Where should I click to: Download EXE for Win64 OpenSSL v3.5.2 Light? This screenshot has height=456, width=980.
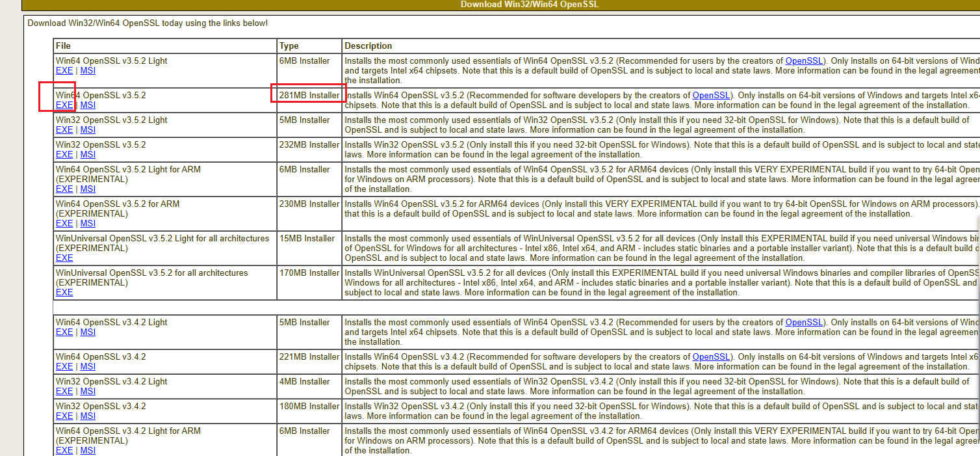64,70
